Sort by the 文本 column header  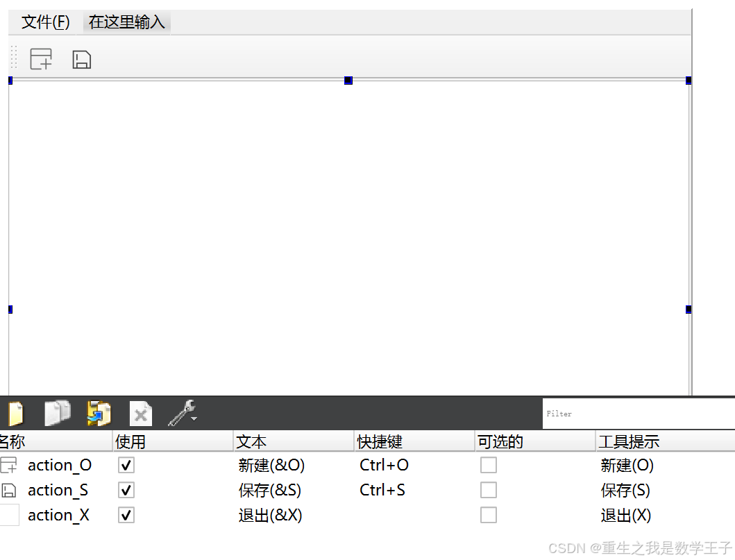point(294,441)
